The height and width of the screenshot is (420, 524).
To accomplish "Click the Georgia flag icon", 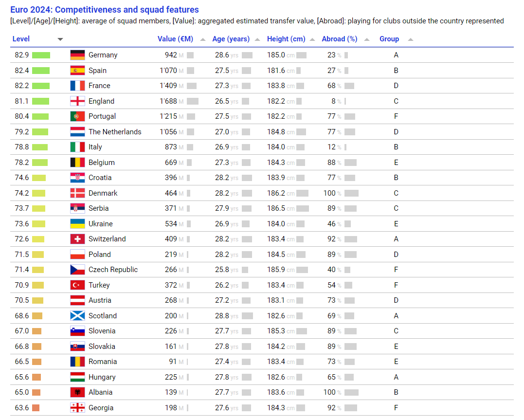I will click(77, 408).
